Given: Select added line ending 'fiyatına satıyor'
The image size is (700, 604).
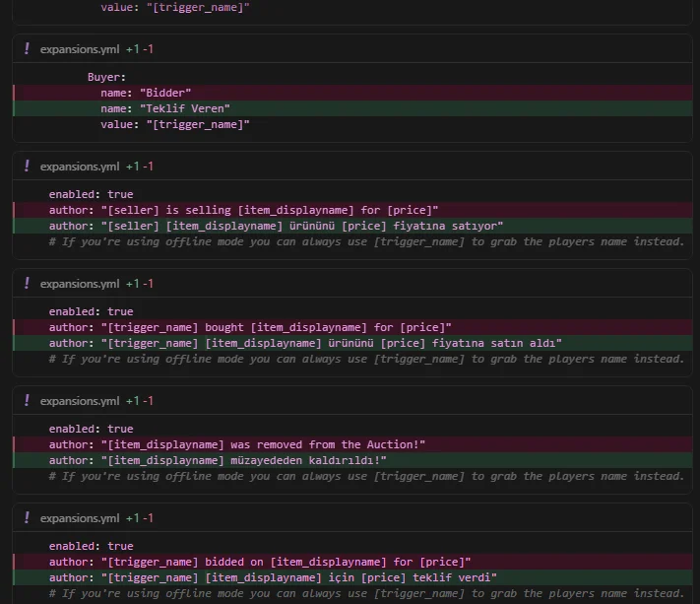Looking at the screenshot, I should click(352, 226).
